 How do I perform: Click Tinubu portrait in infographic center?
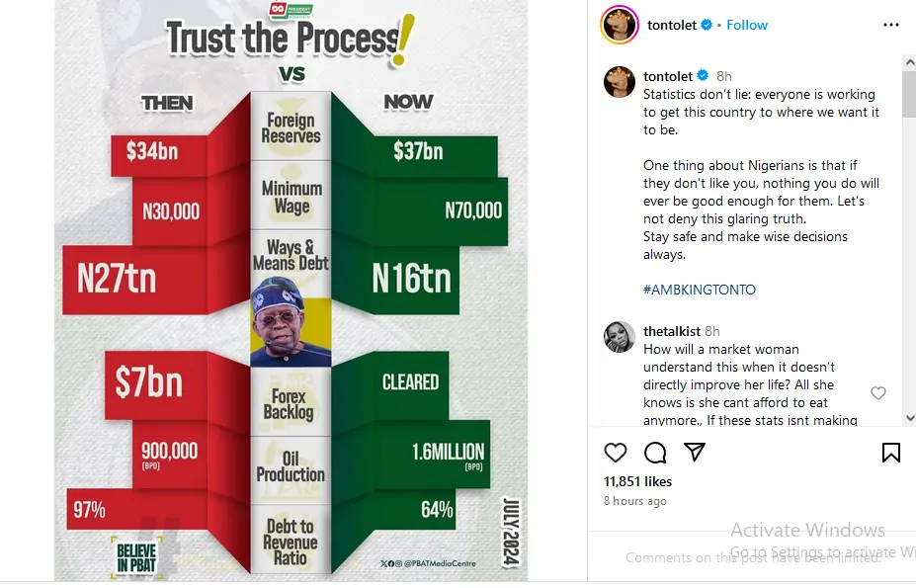pyautogui.click(x=291, y=322)
